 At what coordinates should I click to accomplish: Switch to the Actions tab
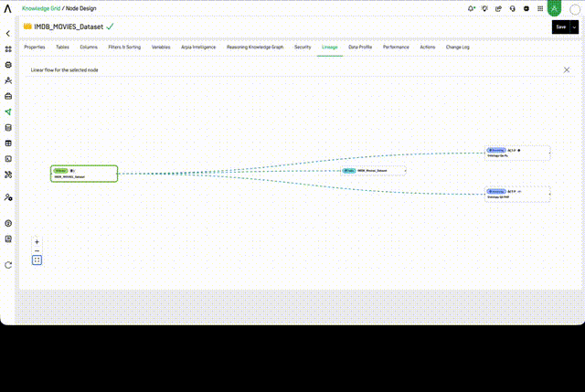428,47
